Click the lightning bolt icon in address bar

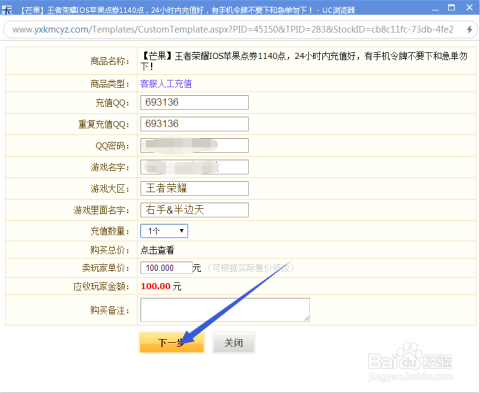(469, 30)
